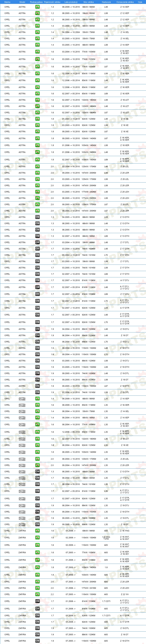Click the ON icon for Astra Kombi Z 19 DTH

point(37,512)
